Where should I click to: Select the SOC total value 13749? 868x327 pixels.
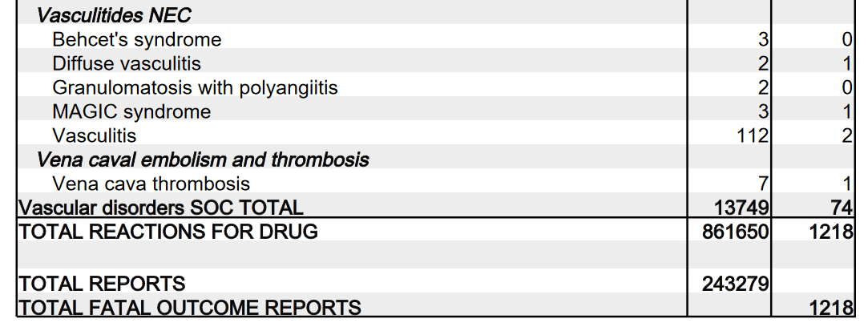pos(741,208)
